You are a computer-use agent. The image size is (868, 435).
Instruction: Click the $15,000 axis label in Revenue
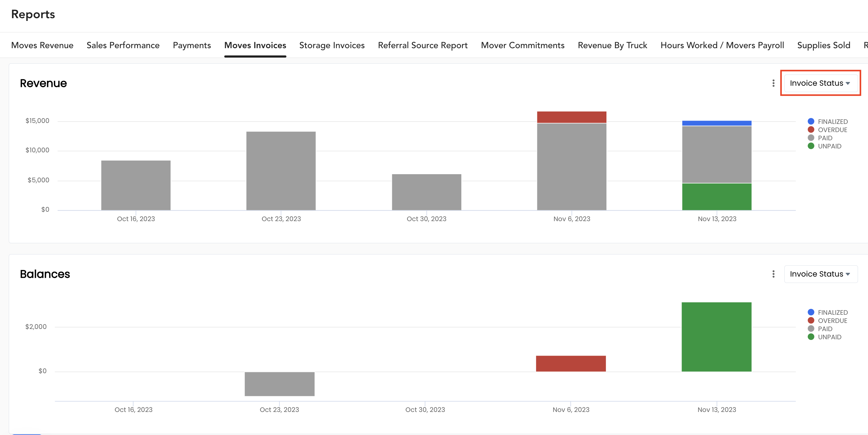(x=37, y=121)
